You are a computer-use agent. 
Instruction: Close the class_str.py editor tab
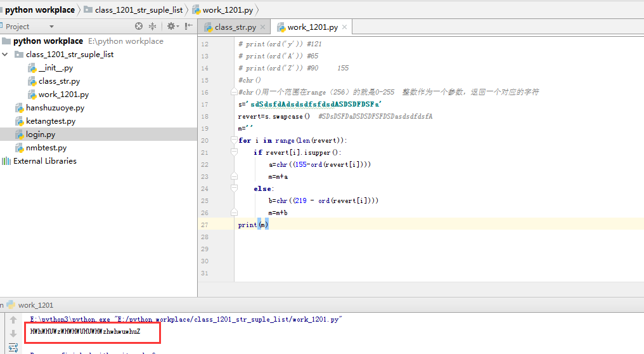[263, 27]
